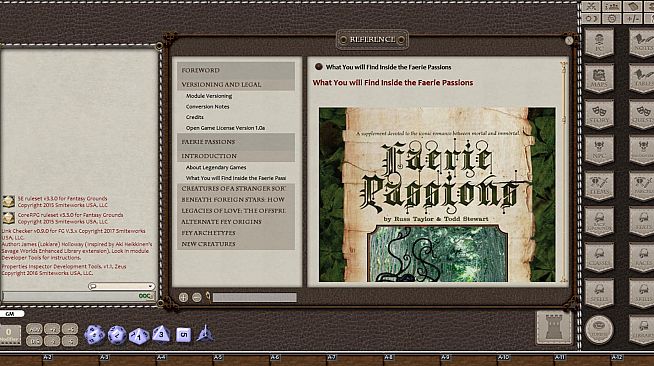Open the NPC sidebar banner
Screen dimensions: 654x366
pyautogui.click(x=599, y=150)
